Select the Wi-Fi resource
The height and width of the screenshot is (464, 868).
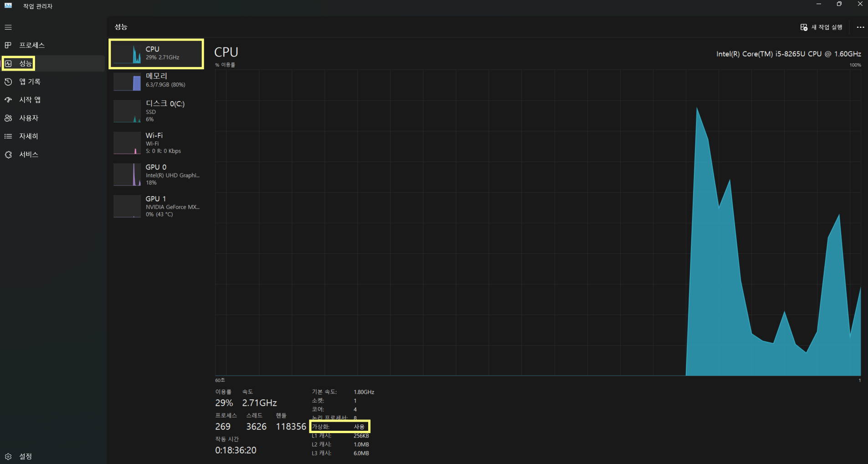click(x=156, y=143)
